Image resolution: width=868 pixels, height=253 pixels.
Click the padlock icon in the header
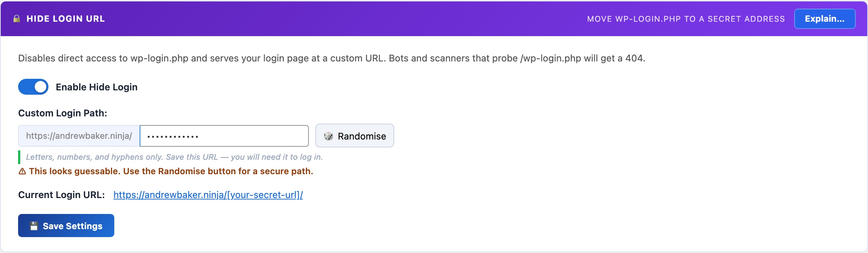pos(17,18)
